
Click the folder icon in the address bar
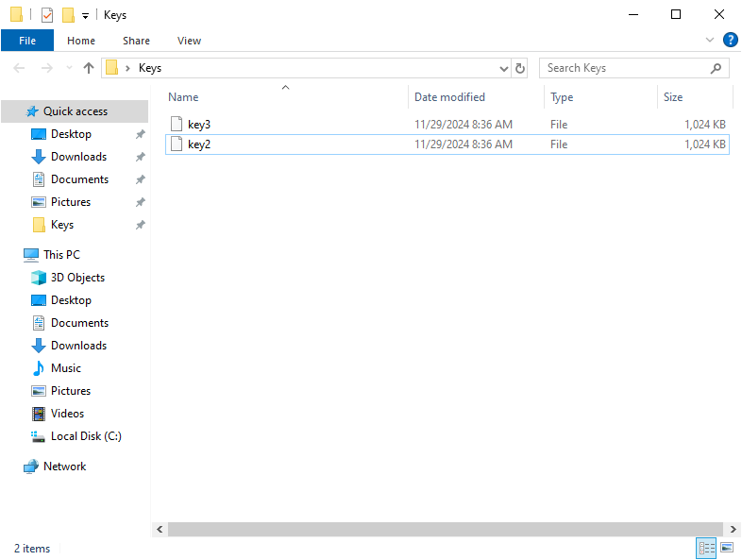click(112, 68)
